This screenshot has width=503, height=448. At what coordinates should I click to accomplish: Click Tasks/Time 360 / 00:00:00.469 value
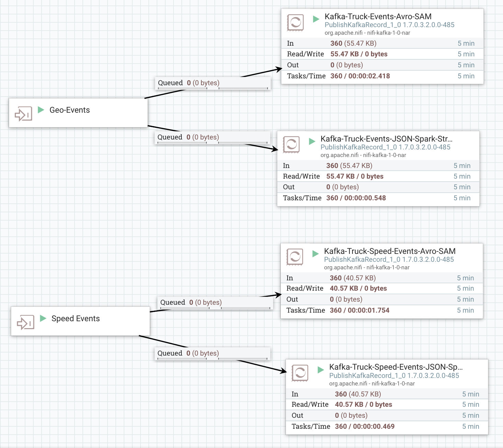coord(365,426)
